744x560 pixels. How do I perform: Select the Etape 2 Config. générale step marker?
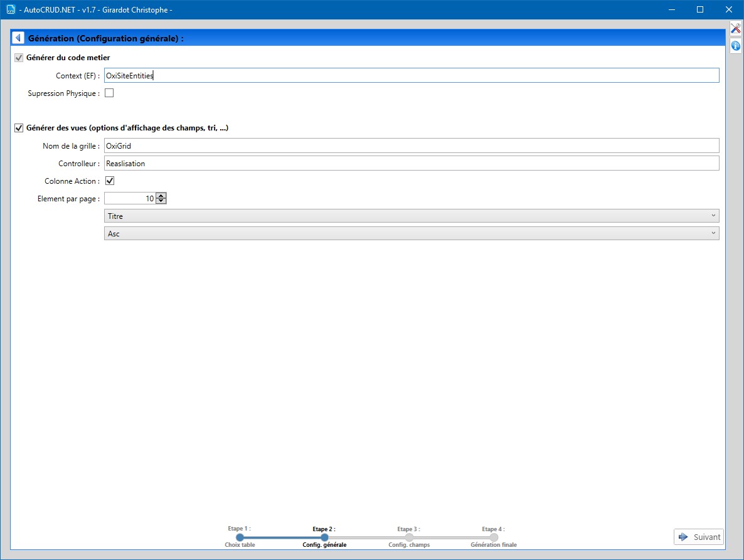[324, 537]
